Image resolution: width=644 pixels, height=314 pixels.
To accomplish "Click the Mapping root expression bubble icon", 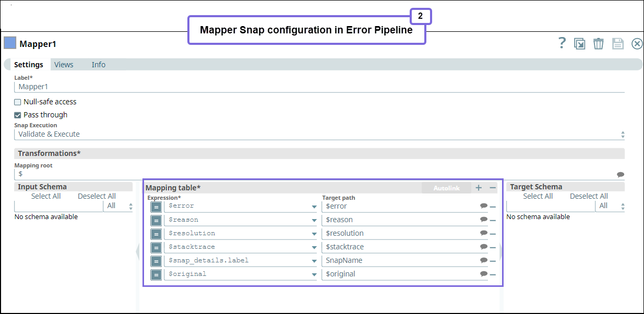I will pos(621,175).
